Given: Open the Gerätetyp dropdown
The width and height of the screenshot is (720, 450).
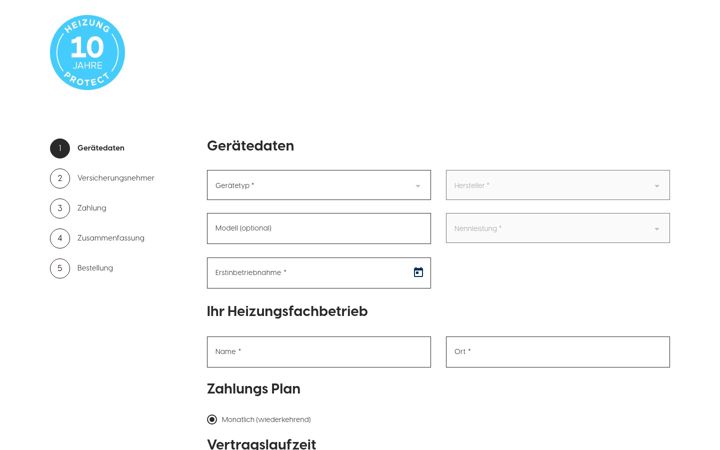Looking at the screenshot, I should pyautogui.click(x=319, y=185).
